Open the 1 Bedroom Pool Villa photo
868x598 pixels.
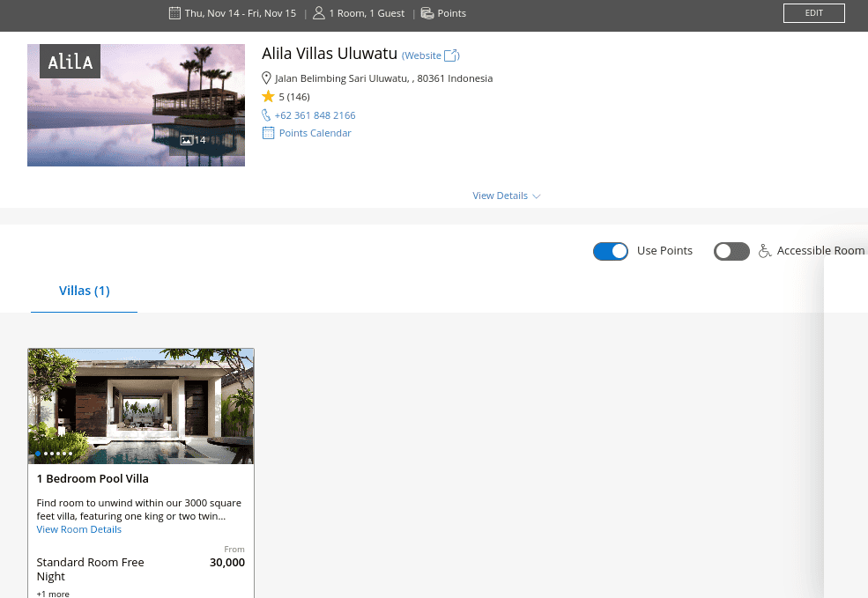(x=141, y=406)
